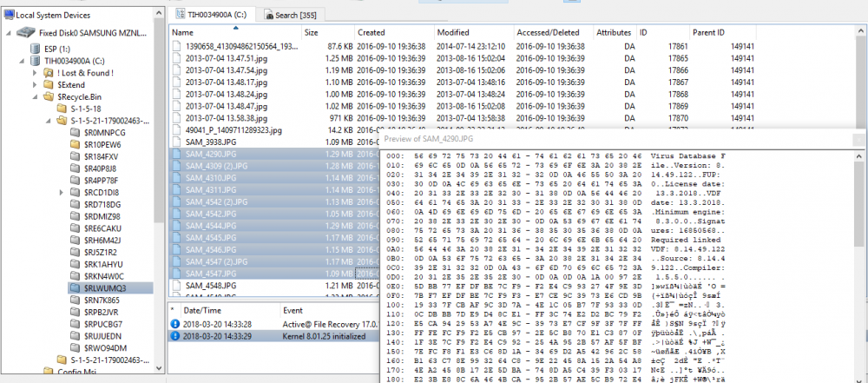Sort file list by Size column

(328, 33)
